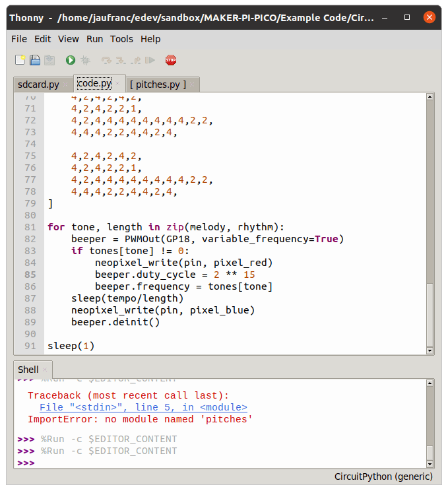Close the pitches.py tab

point(192,84)
